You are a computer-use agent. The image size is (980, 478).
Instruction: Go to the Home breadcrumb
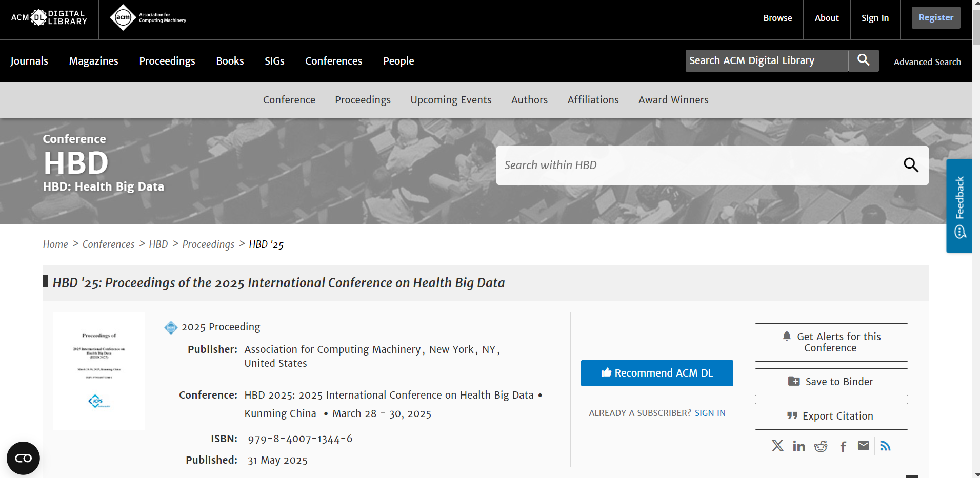coord(55,244)
